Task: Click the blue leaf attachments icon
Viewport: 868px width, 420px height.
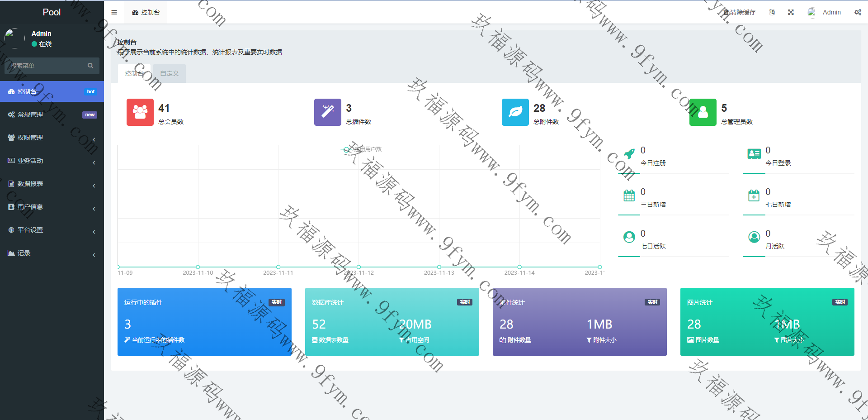Action: point(515,112)
